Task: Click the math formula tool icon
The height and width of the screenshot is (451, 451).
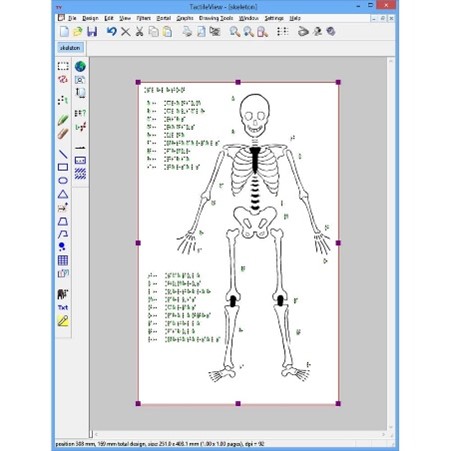Action: pyautogui.click(x=80, y=127)
